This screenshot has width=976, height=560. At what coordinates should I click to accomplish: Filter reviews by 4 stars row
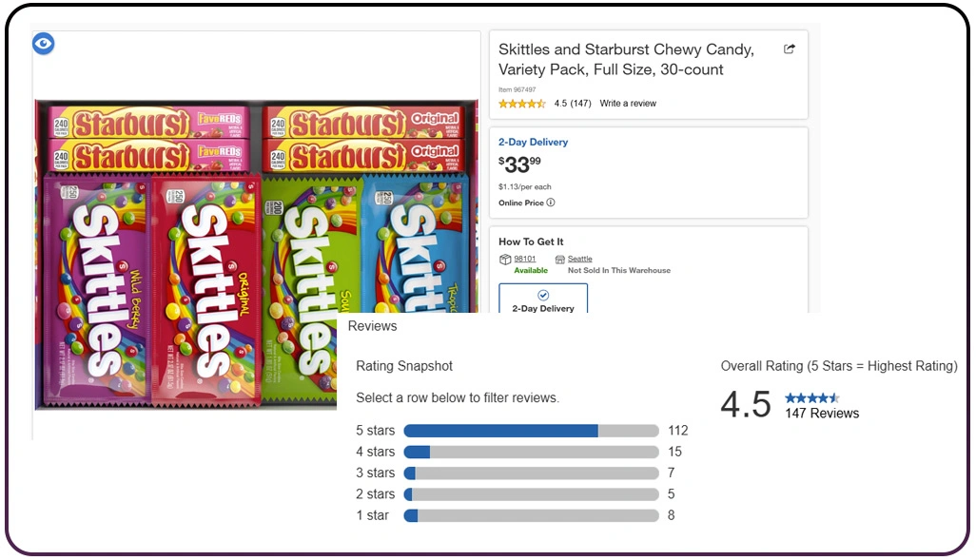pyautogui.click(x=531, y=452)
